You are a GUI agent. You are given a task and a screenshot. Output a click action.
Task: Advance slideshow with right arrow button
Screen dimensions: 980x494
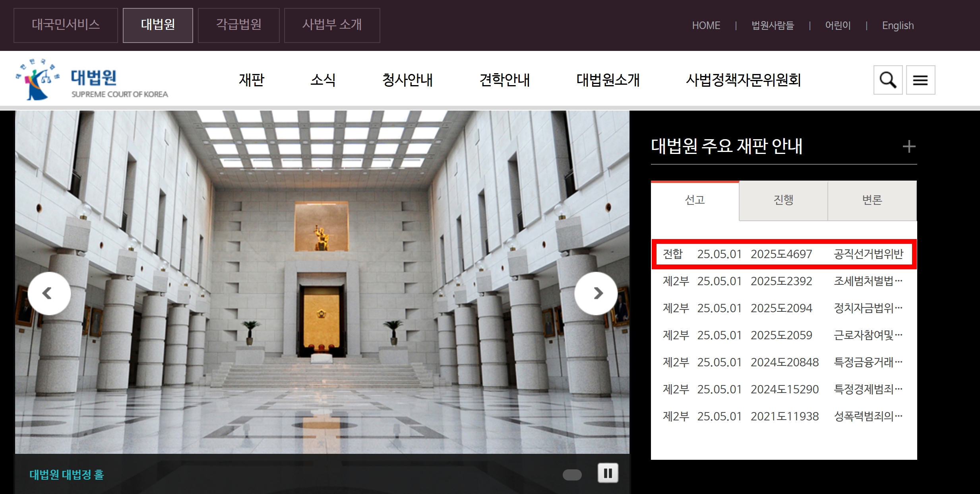pyautogui.click(x=596, y=294)
